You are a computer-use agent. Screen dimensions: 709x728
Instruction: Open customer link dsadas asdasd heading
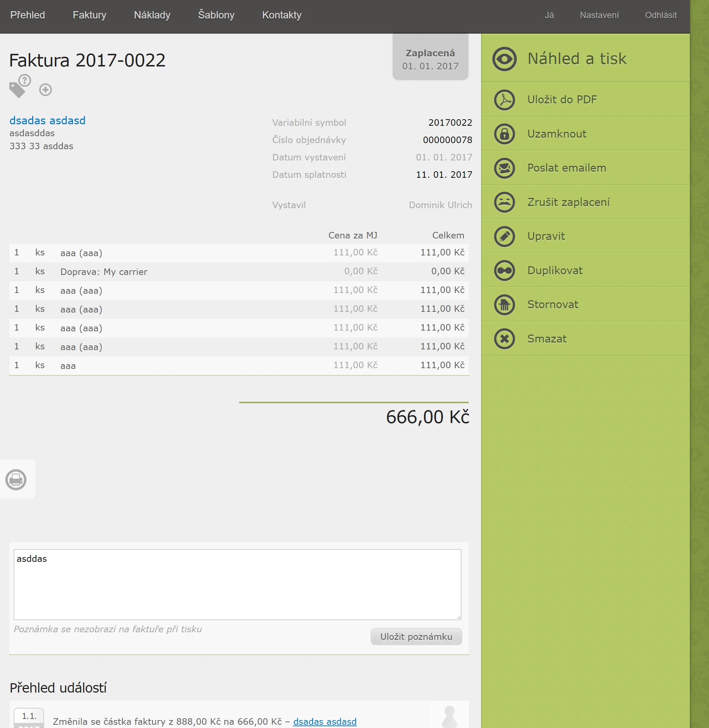(x=47, y=120)
